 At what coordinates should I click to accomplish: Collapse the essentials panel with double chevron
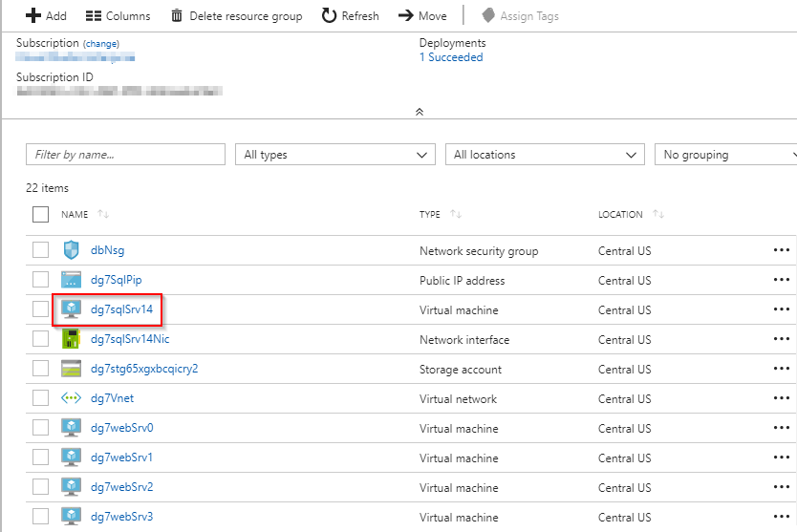pos(420,112)
